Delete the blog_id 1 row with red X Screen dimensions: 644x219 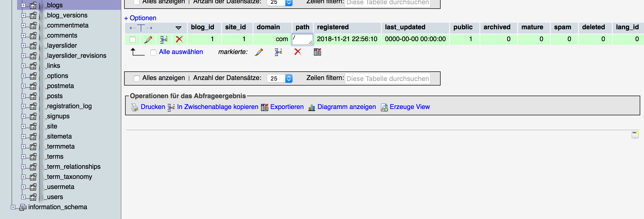click(x=179, y=39)
